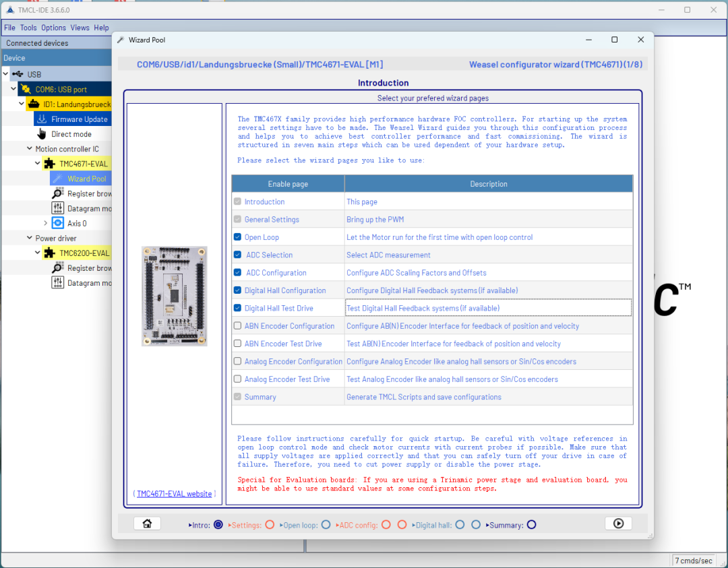Start the wizard with the play icon
Image resolution: width=728 pixels, height=568 pixels.
(x=618, y=524)
